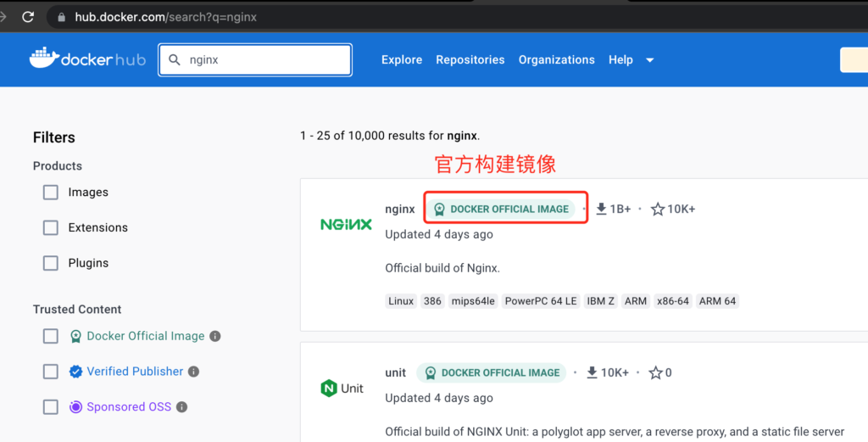Click the download icon next to 10K+ for unit
This screenshot has height=442, width=868.
(592, 372)
